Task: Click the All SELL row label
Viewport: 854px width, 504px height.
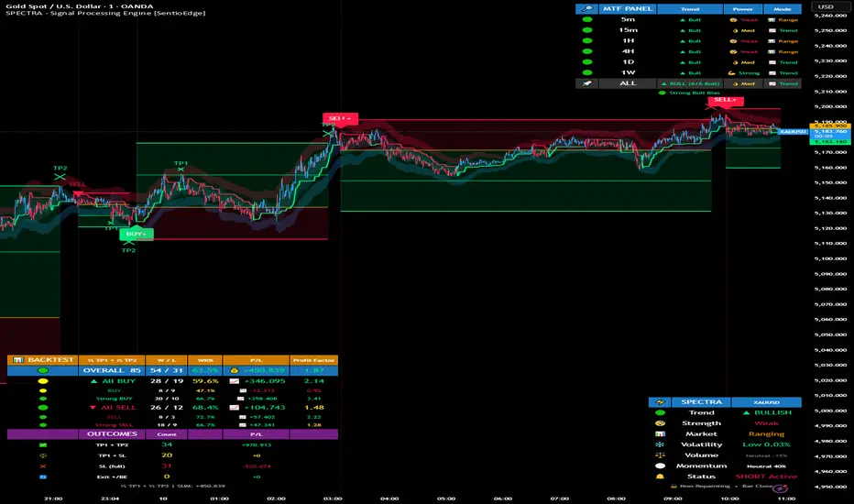Action: pos(114,408)
